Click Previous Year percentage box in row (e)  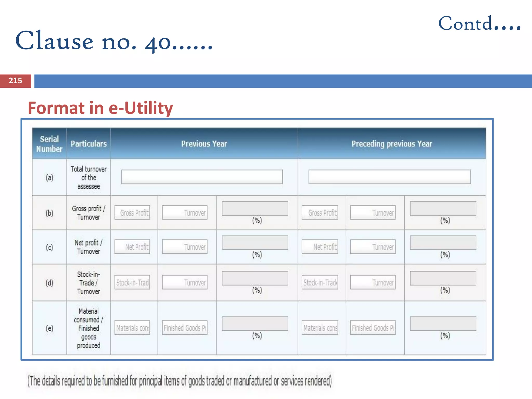point(255,323)
